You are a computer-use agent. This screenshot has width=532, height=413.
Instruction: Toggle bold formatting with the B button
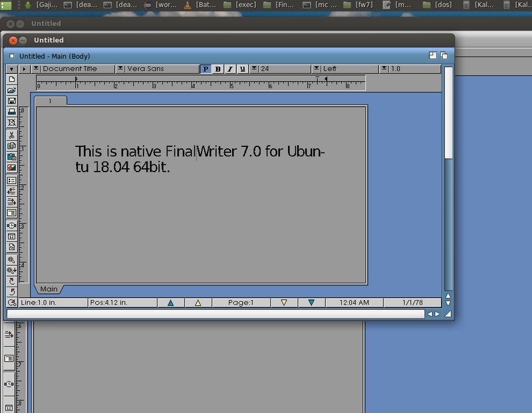(217, 69)
